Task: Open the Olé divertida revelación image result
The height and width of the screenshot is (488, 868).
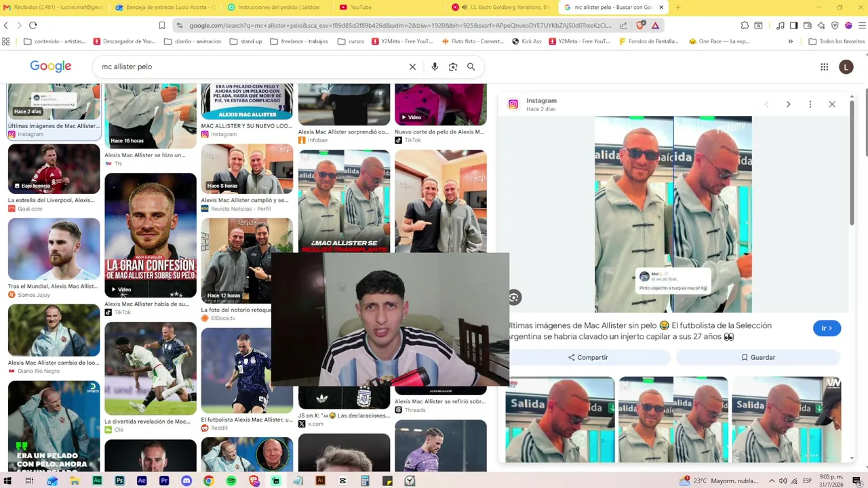Action: click(x=151, y=368)
